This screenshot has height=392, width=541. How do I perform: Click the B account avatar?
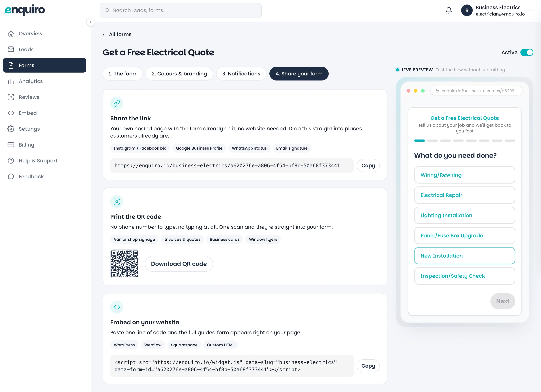click(467, 10)
